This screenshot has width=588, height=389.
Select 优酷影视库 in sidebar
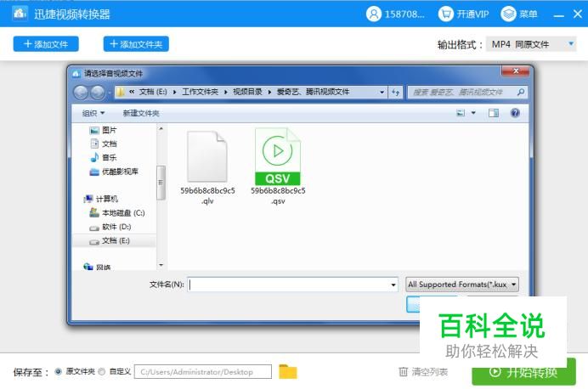click(x=114, y=172)
